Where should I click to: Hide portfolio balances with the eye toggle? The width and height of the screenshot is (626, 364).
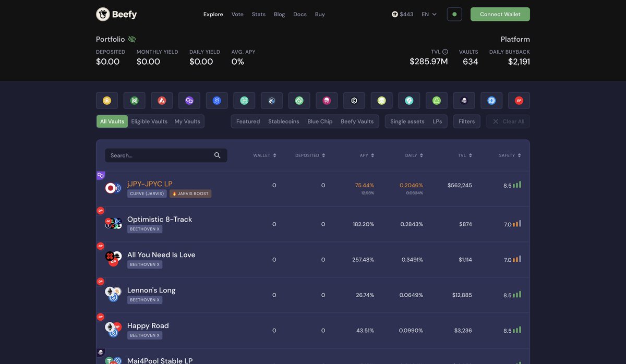pyautogui.click(x=131, y=39)
